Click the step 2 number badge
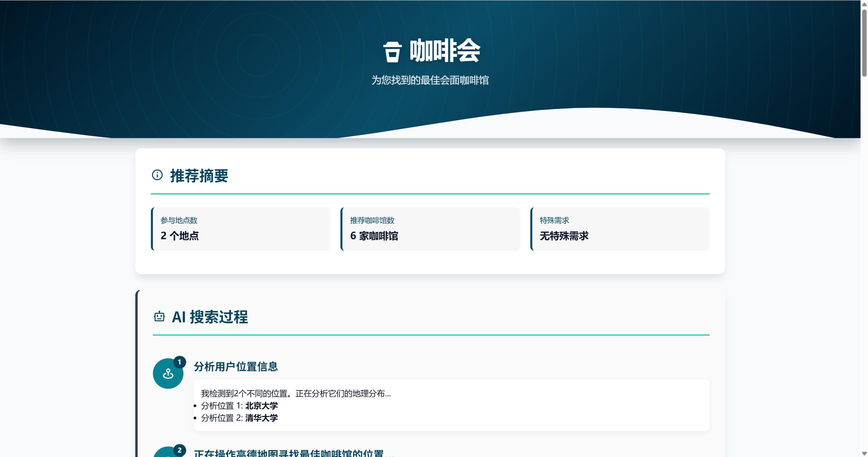 [x=179, y=450]
